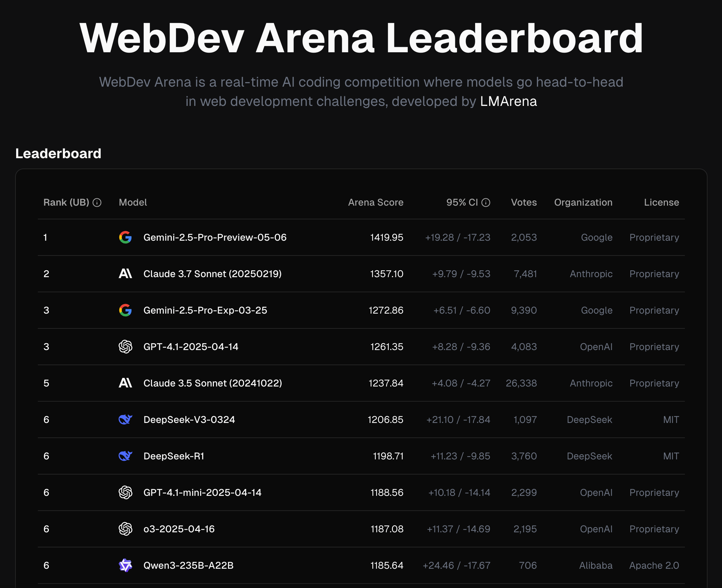
Task: Click the vote count 9,390
Action: (x=524, y=310)
